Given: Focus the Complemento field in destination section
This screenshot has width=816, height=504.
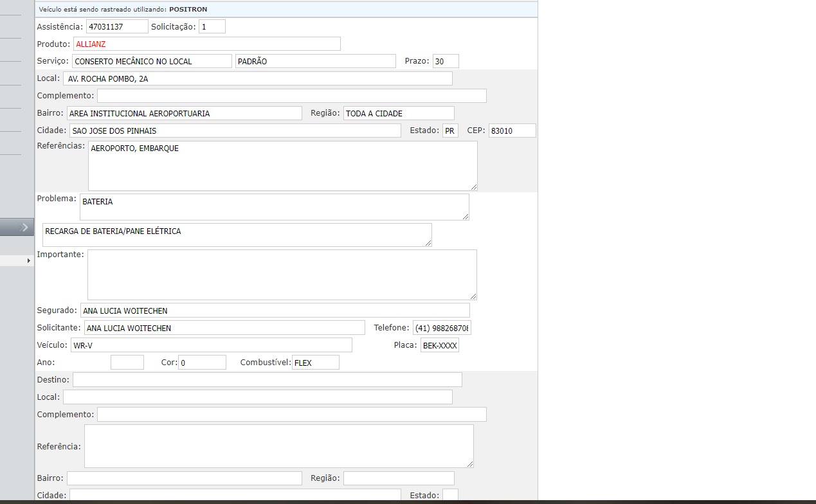Looking at the screenshot, I should click(292, 414).
